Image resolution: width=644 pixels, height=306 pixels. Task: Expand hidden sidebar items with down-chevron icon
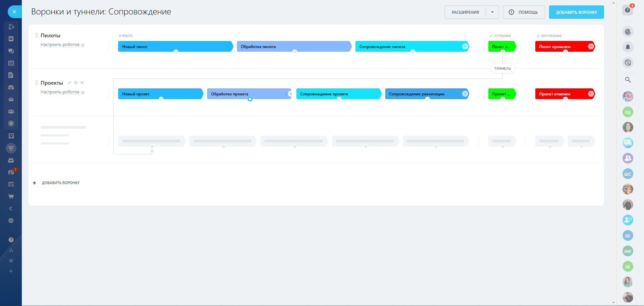[11, 221]
